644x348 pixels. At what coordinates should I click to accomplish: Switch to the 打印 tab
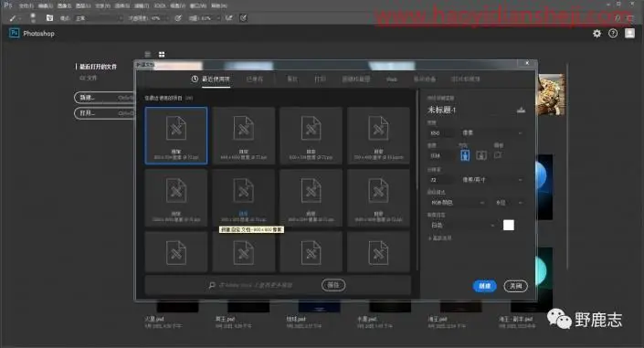click(x=320, y=79)
